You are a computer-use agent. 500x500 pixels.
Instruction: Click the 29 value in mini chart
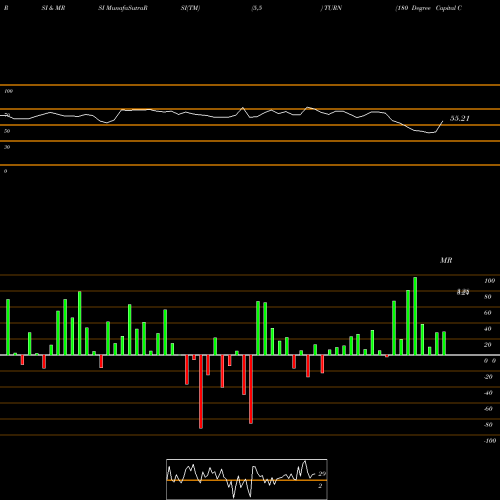click(x=322, y=474)
